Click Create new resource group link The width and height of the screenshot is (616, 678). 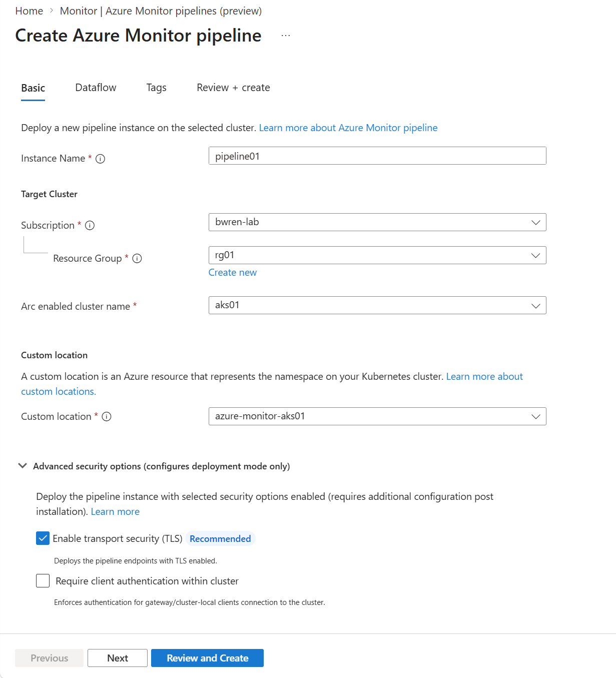[233, 272]
